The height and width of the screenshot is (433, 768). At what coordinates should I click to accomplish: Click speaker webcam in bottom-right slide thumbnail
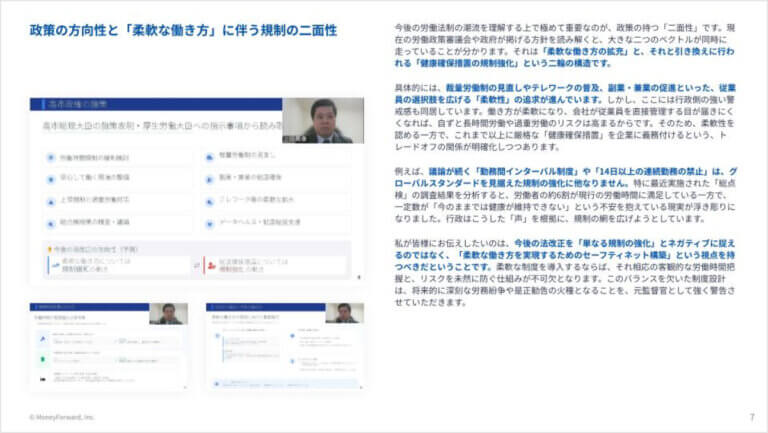tap(345, 313)
